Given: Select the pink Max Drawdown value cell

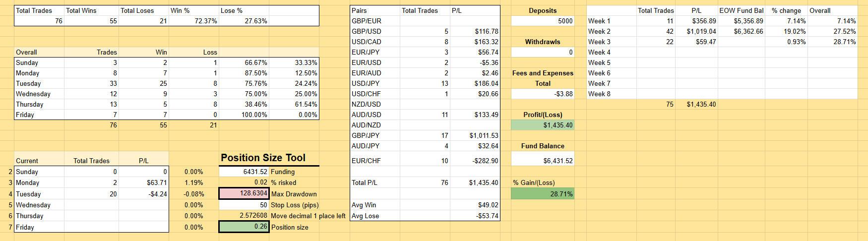Looking at the screenshot, I should point(244,193).
